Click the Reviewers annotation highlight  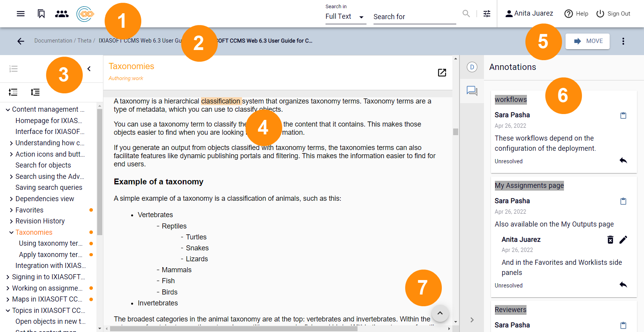[511, 310]
